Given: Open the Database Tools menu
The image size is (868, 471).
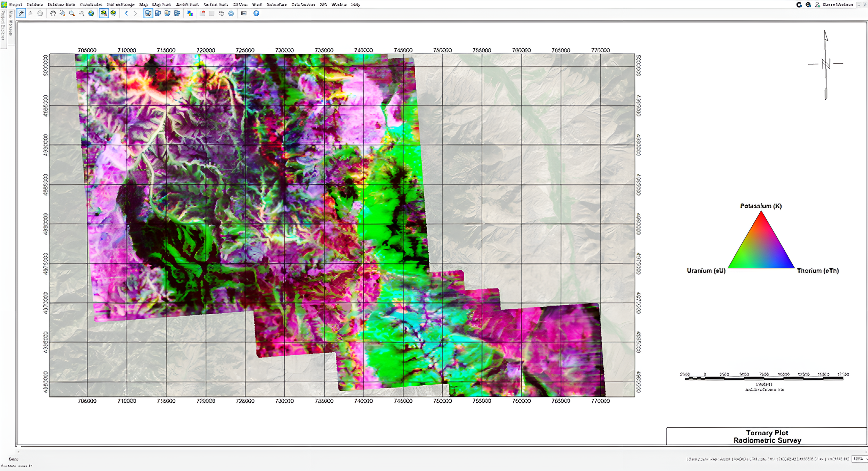Looking at the screenshot, I should tap(61, 5).
